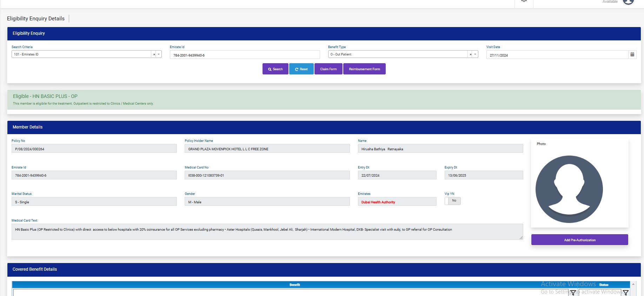Image resolution: width=644 pixels, height=296 pixels.
Task: Click the Visit Date input field
Action: 557,55
